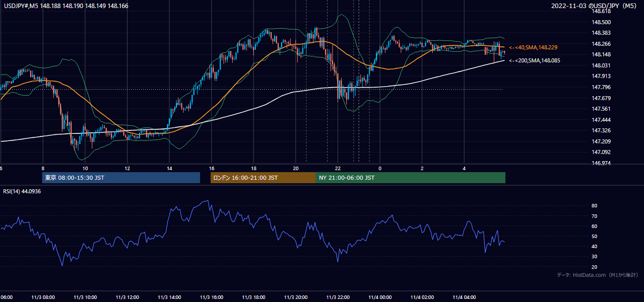
Task: Click hour 10 on the price chart time axis
Action: (85, 169)
